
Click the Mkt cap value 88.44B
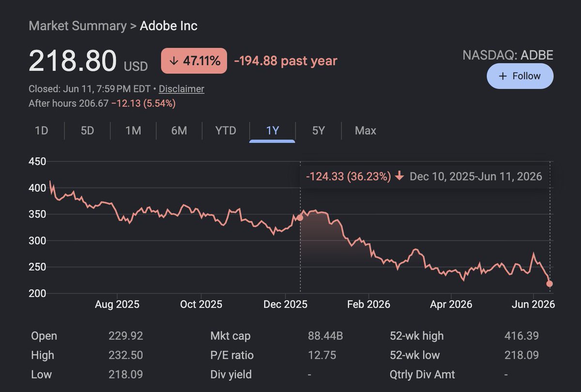click(x=325, y=336)
